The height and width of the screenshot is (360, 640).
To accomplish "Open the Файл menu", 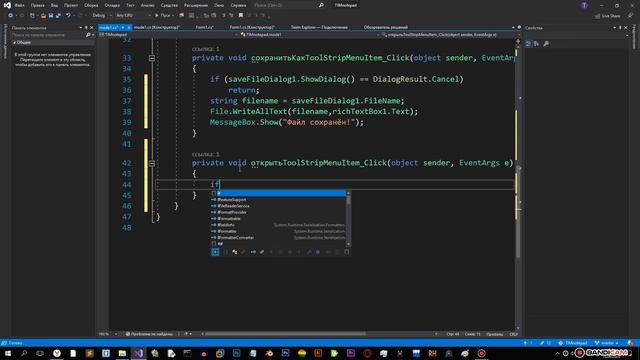I will pyautogui.click(x=20, y=5).
